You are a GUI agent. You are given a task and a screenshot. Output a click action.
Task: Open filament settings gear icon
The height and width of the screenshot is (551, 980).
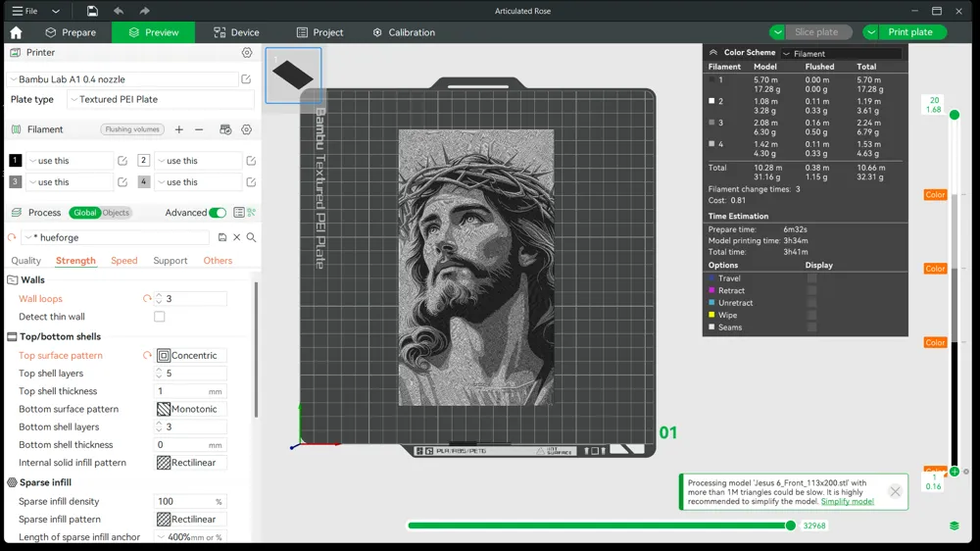coord(246,129)
